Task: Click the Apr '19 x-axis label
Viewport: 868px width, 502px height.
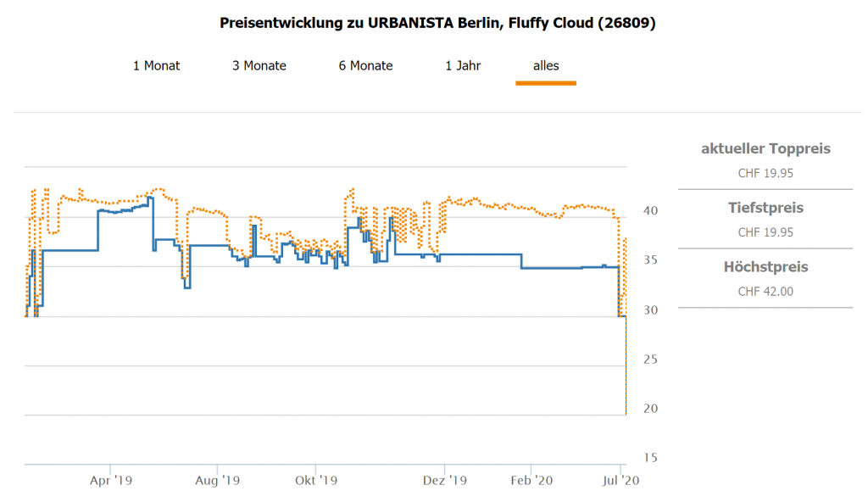Action: point(111,480)
